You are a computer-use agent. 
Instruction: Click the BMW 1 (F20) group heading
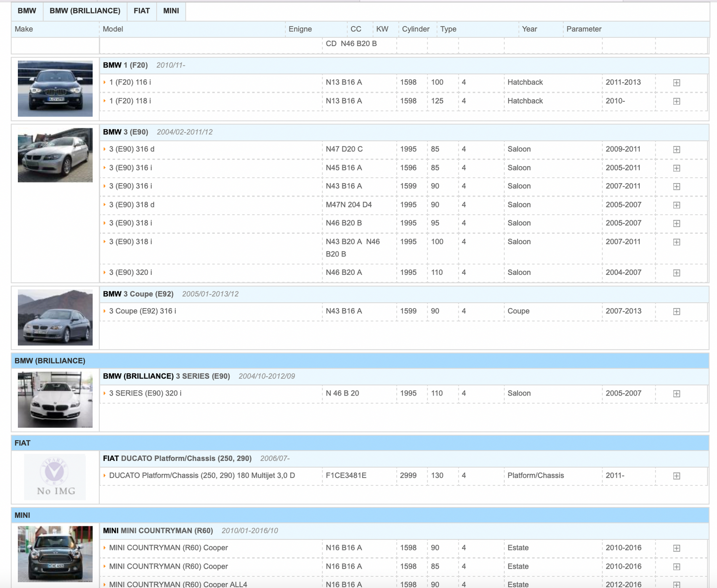(x=126, y=65)
